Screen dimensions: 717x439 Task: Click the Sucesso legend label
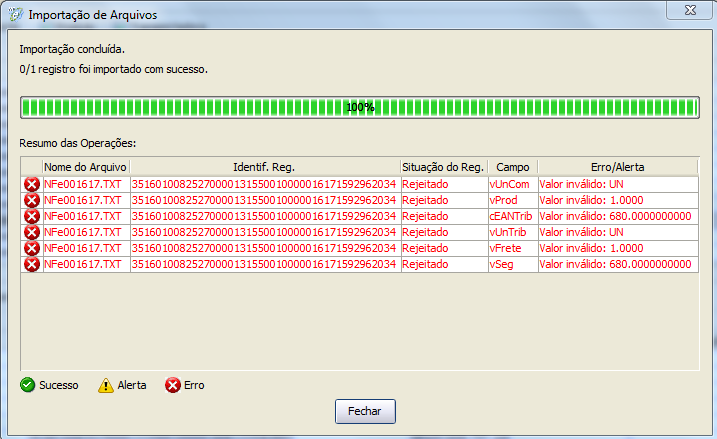tap(59, 385)
